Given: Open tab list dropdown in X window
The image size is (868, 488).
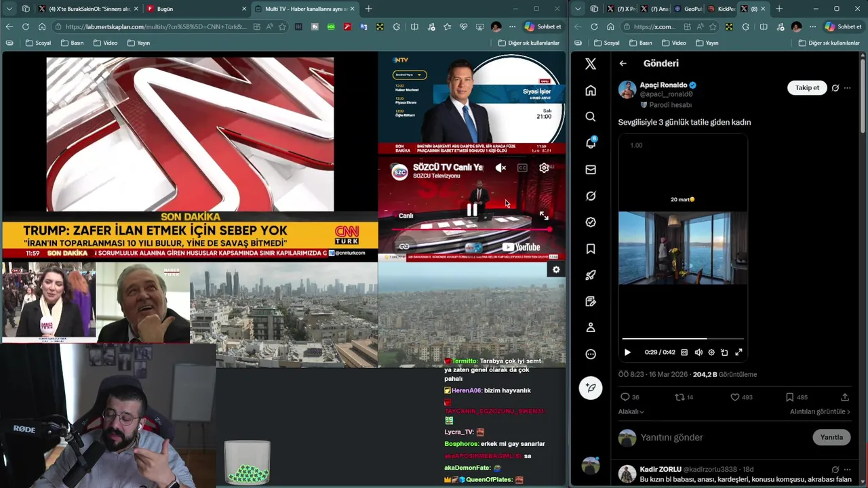Looking at the screenshot, I should click(577, 9).
